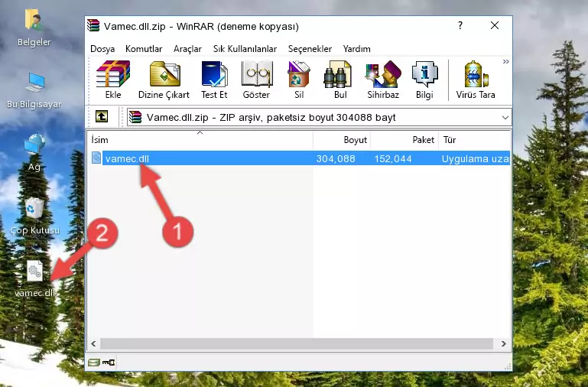Open the Sık Kullanılanlar menu
Screen dimensions: 588x387
245,49
